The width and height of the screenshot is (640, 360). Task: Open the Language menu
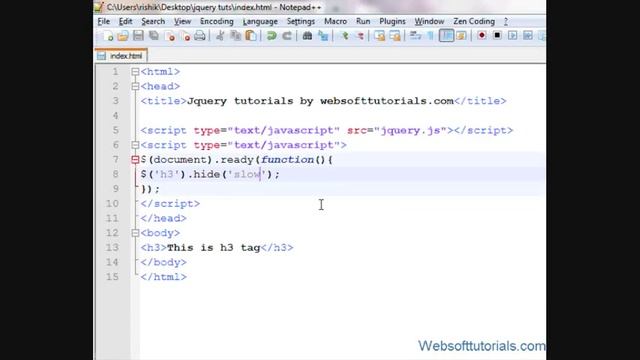(x=260, y=21)
